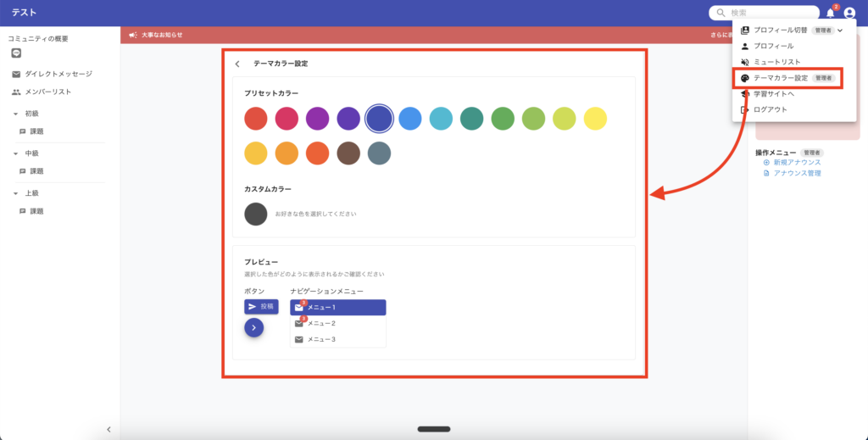Collapse the sidebar with the chevron at bottom
The image size is (868, 440).
[108, 430]
